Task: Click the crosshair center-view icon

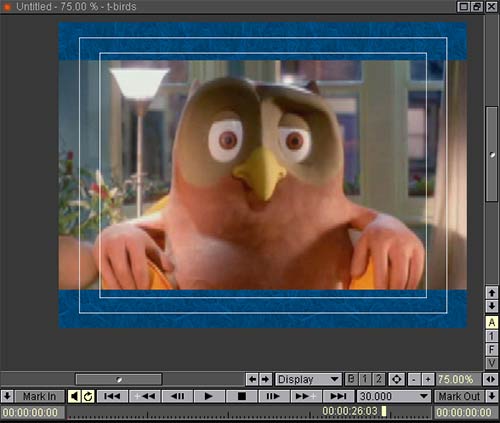Action: point(396,379)
